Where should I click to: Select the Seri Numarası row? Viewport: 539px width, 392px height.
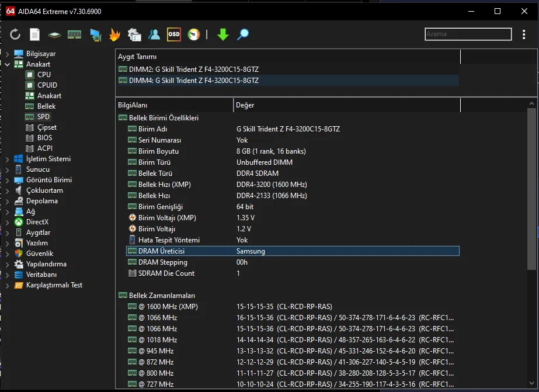(293, 140)
